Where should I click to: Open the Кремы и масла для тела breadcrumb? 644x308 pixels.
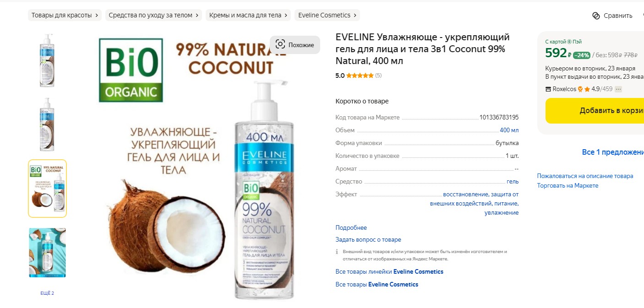pos(248,15)
